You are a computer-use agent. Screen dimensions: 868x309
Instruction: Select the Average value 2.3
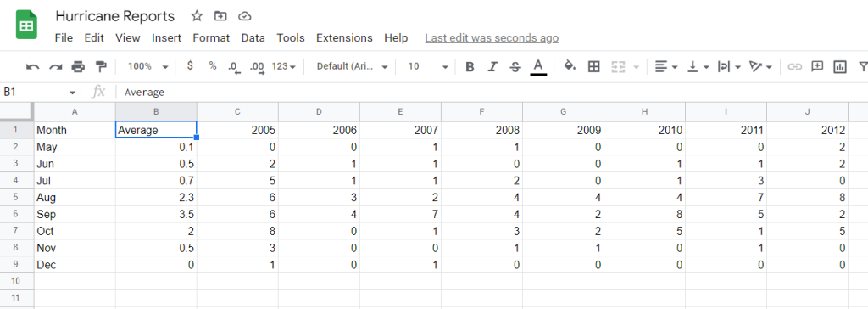click(156, 198)
